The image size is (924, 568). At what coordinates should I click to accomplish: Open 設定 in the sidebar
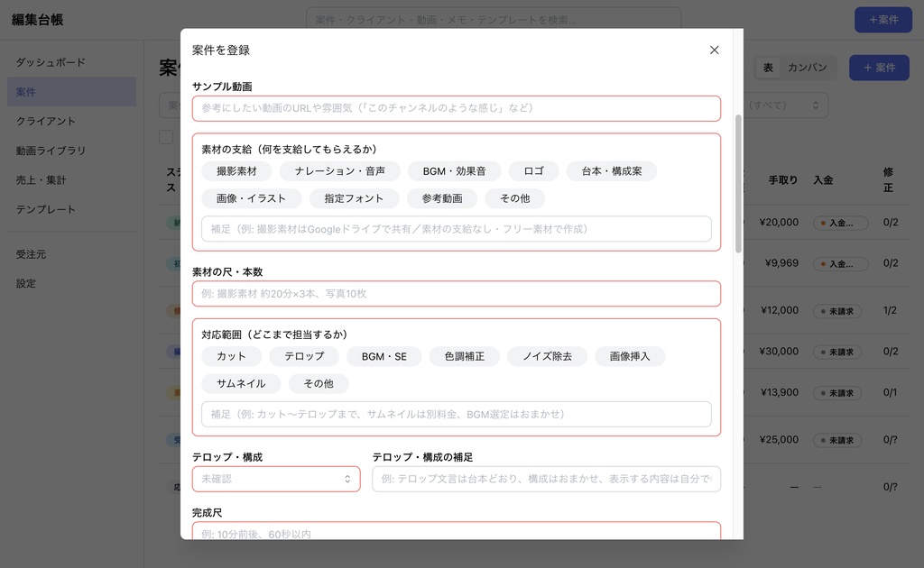71,284
